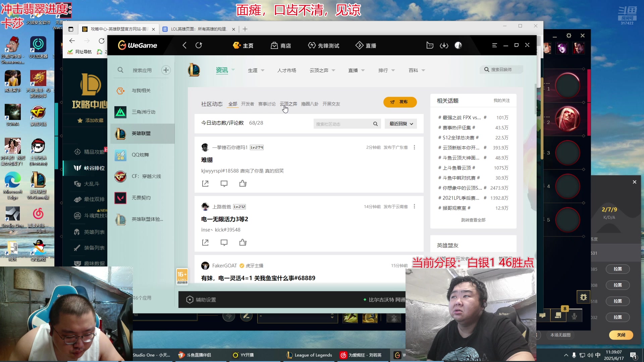Open the League of Legends taskbar item
Image resolution: width=644 pixels, height=362 pixels.
pos(309,355)
